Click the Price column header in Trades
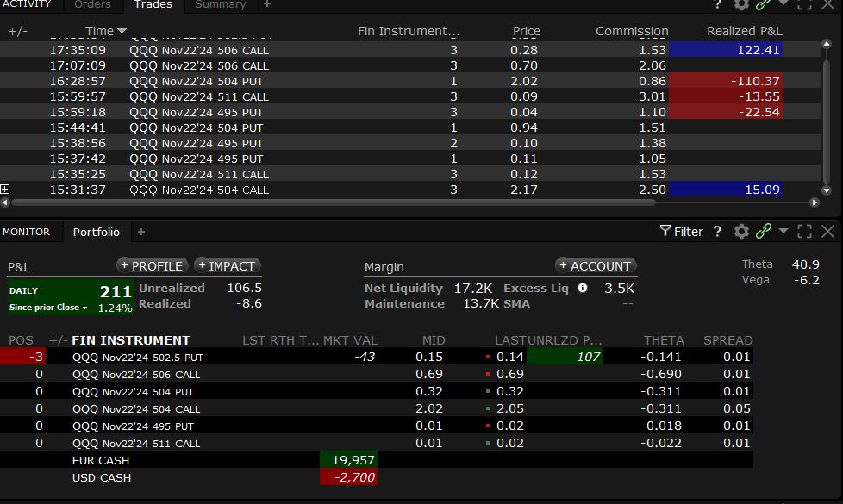This screenshot has height=504, width=843. point(526,31)
